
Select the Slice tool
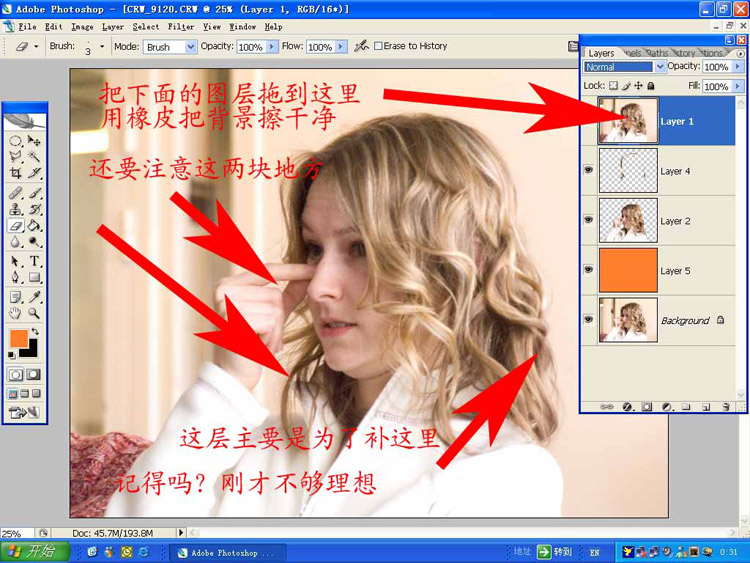(x=34, y=173)
